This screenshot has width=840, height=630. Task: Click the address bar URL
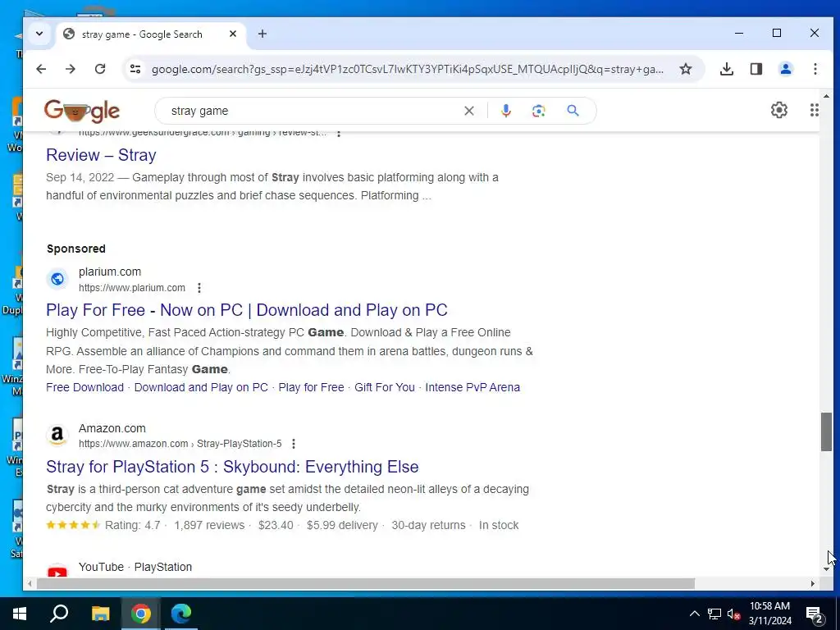(x=407, y=69)
